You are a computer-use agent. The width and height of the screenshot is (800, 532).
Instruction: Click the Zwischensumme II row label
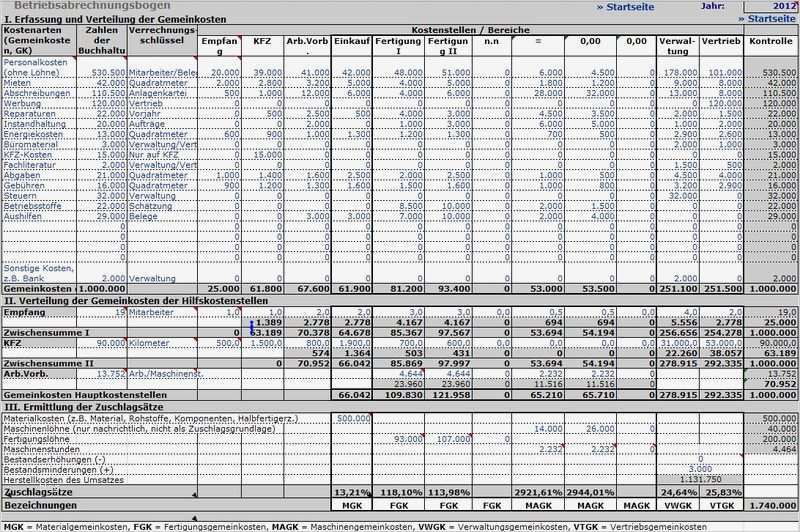point(48,364)
